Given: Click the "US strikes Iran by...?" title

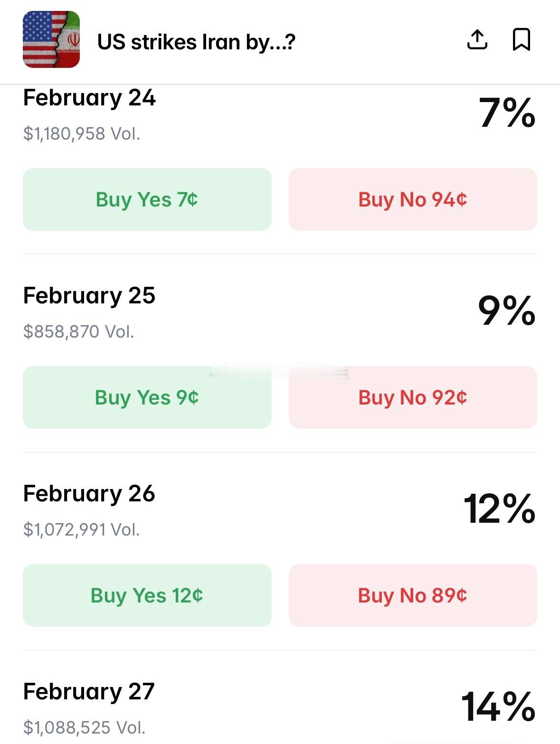Looking at the screenshot, I should pyautogui.click(x=196, y=42).
